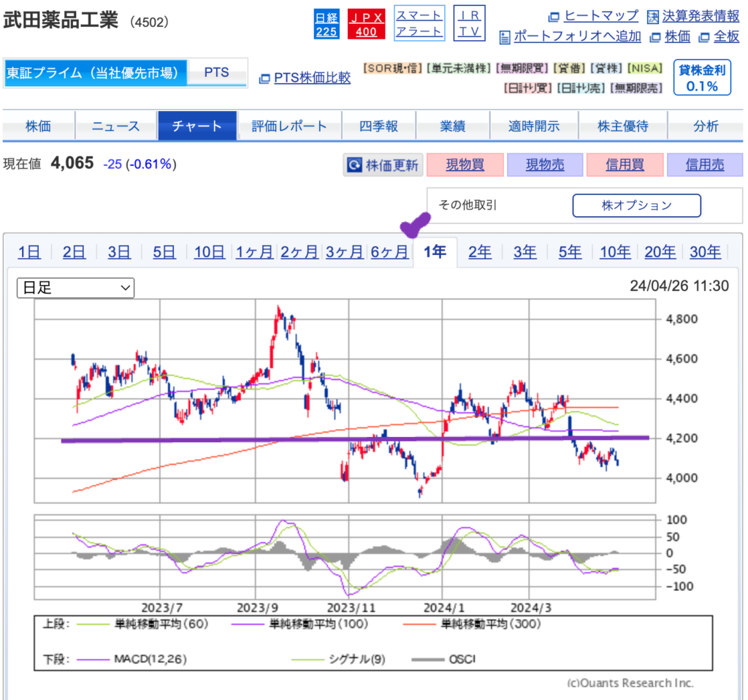Open the 業績 tab
The height and width of the screenshot is (700, 748).
pyautogui.click(x=453, y=126)
